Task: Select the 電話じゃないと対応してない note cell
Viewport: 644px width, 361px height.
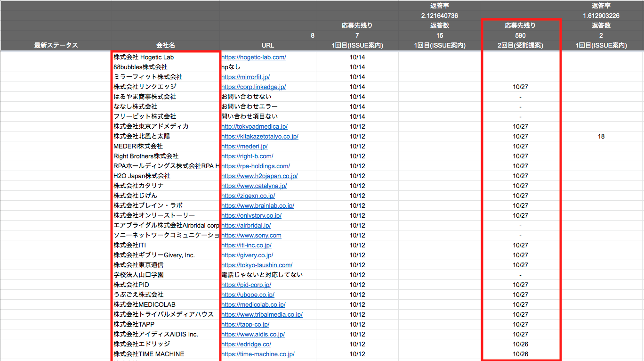Action: tap(268, 275)
